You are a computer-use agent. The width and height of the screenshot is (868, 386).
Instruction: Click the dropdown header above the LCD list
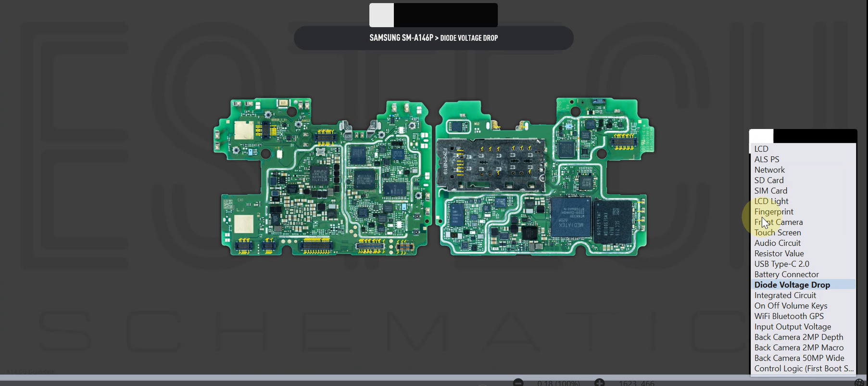pyautogui.click(x=803, y=136)
